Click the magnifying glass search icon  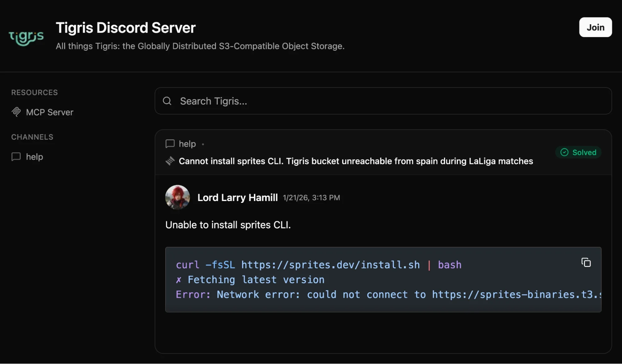pyautogui.click(x=167, y=101)
